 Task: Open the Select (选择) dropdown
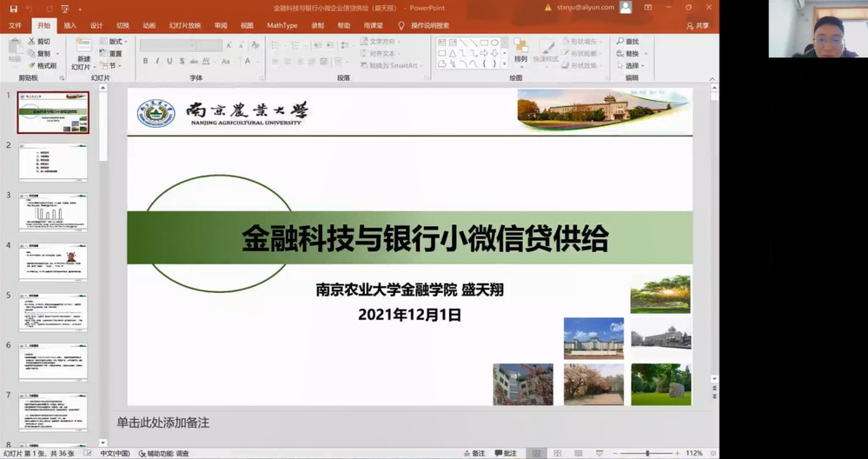click(631, 65)
